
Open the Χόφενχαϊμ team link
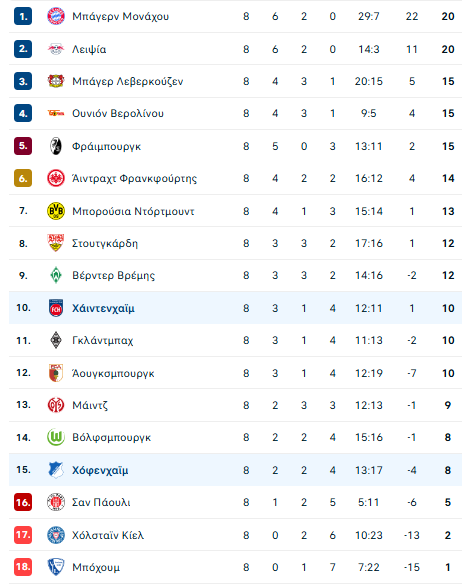tap(100, 470)
